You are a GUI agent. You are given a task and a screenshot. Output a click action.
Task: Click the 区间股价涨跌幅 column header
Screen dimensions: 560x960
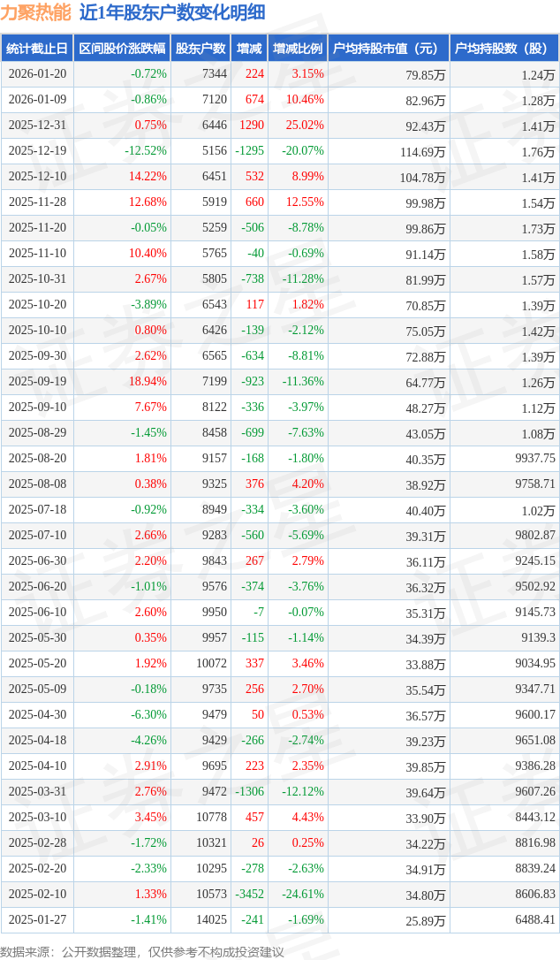(121, 49)
